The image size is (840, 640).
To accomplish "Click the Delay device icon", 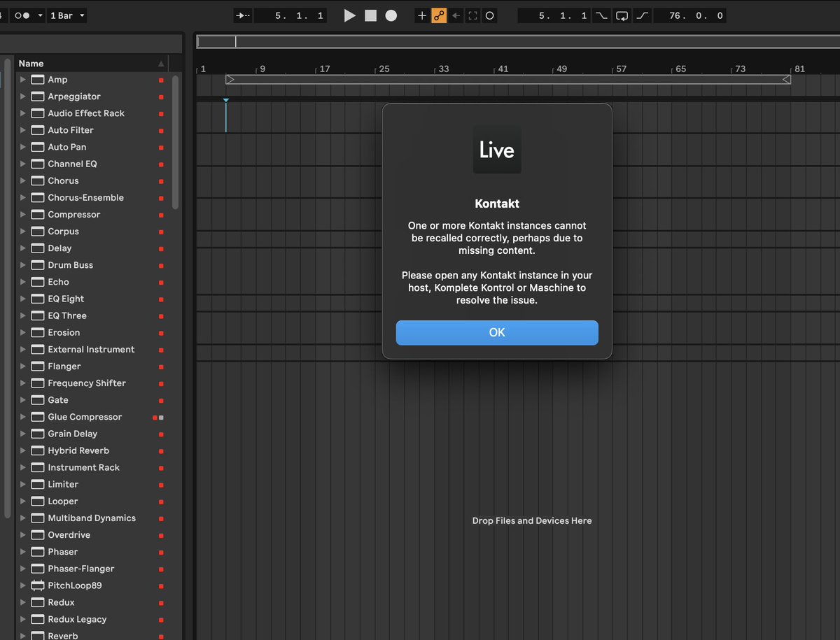I will [38, 248].
